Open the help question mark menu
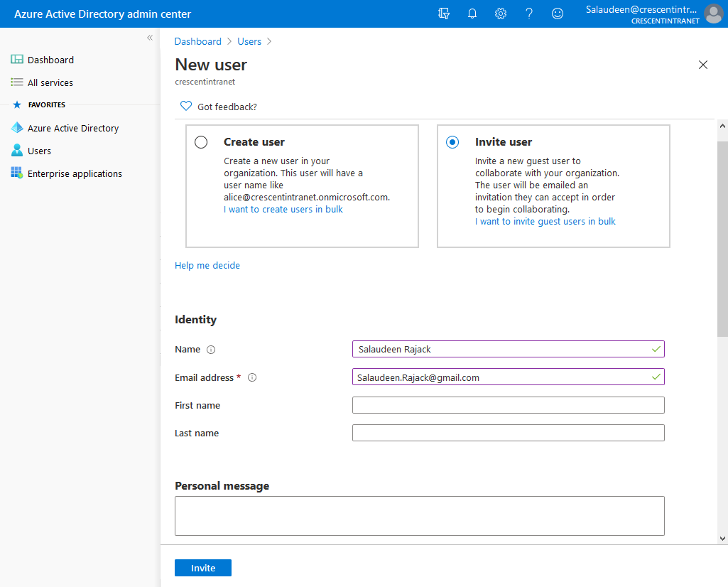 pyautogui.click(x=529, y=14)
